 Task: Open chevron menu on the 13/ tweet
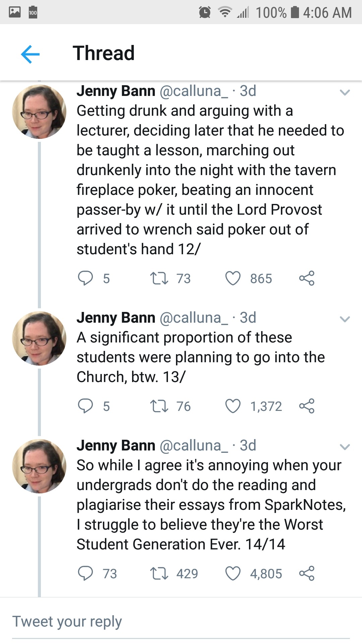[x=345, y=319]
